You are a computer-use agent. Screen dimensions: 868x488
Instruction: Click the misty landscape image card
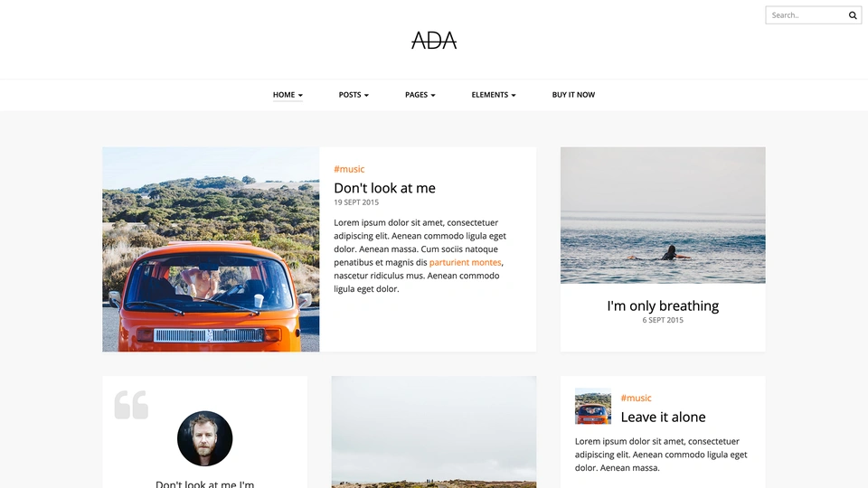(x=434, y=432)
